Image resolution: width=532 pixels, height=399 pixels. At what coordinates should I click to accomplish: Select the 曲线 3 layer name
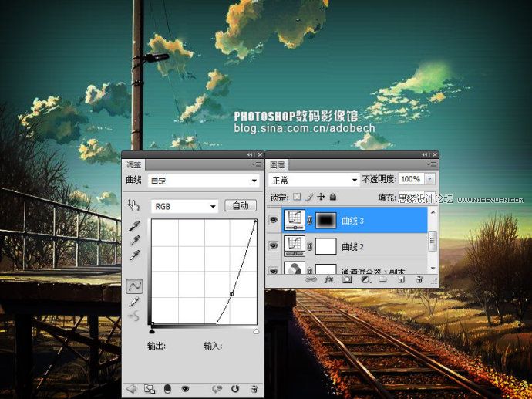point(352,221)
